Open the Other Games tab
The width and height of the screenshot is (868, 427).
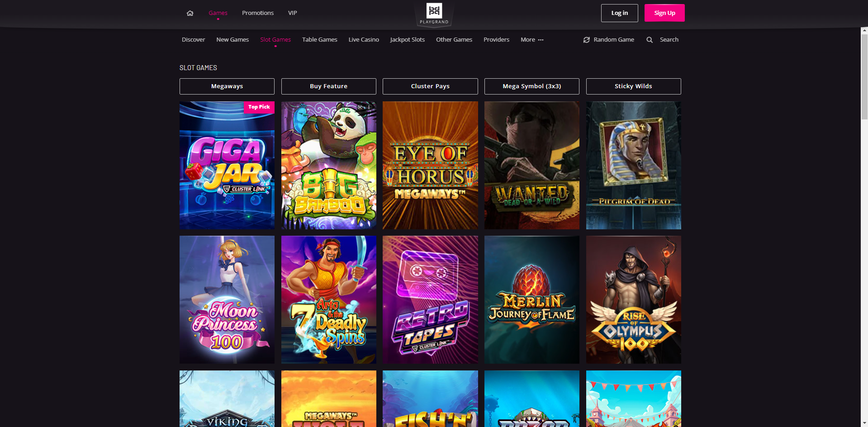click(454, 40)
